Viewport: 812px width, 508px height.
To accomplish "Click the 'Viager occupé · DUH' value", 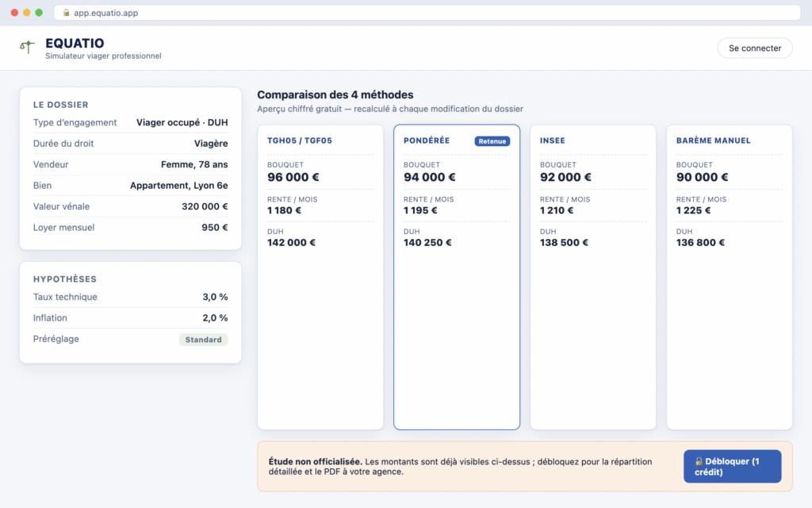I will [x=182, y=122].
